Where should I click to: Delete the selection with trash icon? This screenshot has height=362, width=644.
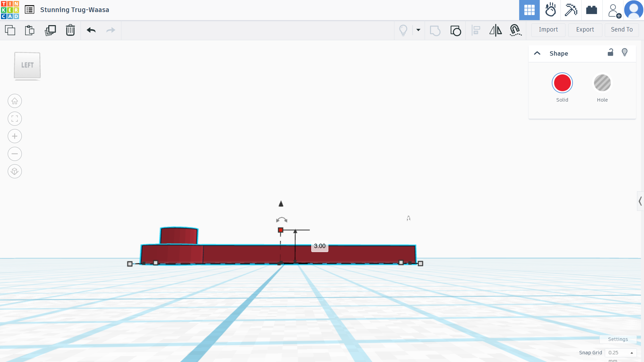pos(70,30)
